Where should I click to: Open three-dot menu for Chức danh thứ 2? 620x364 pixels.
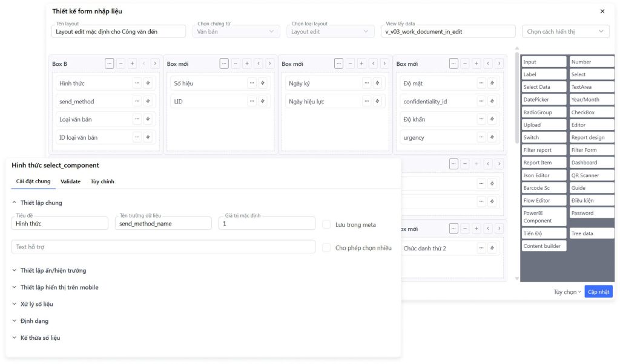click(481, 248)
